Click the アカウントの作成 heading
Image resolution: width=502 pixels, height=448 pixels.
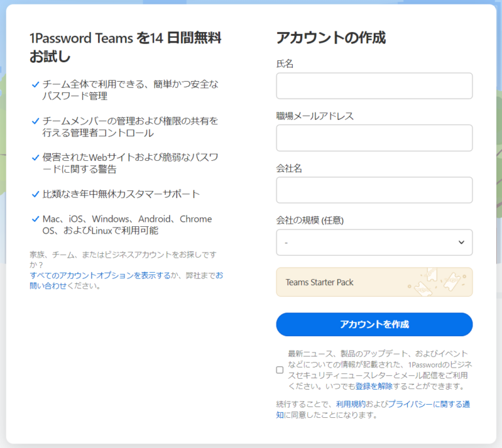click(x=331, y=38)
